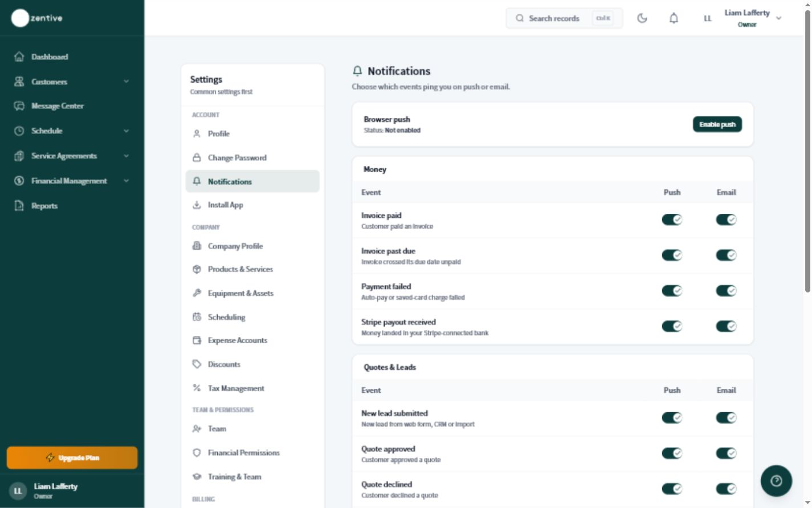The height and width of the screenshot is (508, 812).
Task: Toggle Payment failed email notification
Action: click(726, 291)
